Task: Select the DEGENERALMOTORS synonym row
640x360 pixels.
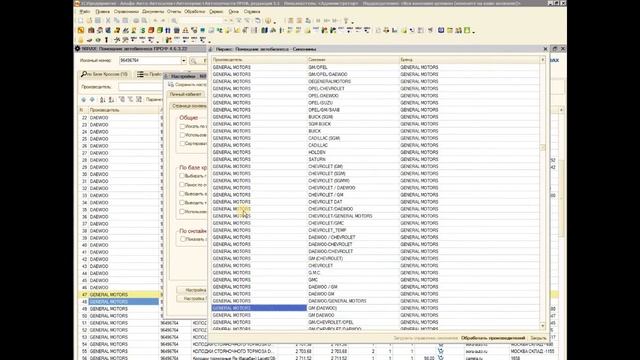Action: pyautogui.click(x=375, y=81)
